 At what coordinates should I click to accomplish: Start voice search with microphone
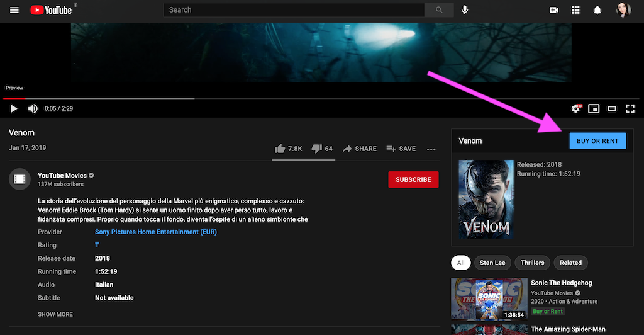pos(465,10)
